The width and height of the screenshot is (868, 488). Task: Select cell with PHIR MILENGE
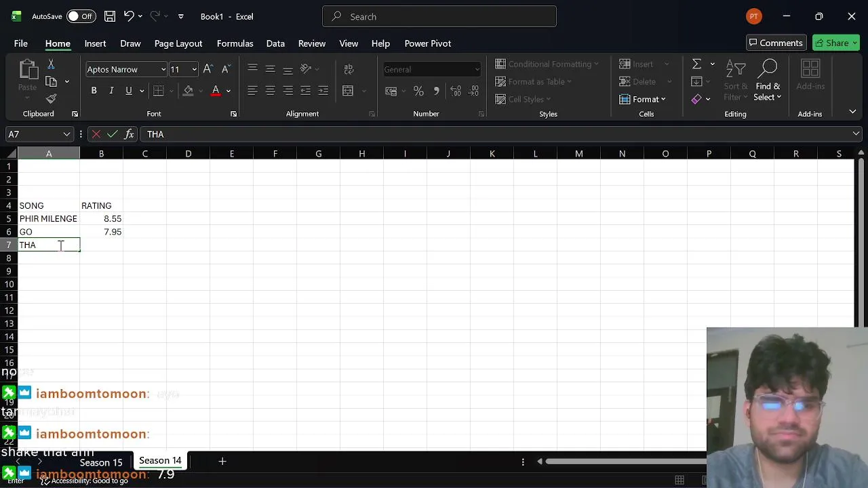[49, 219]
